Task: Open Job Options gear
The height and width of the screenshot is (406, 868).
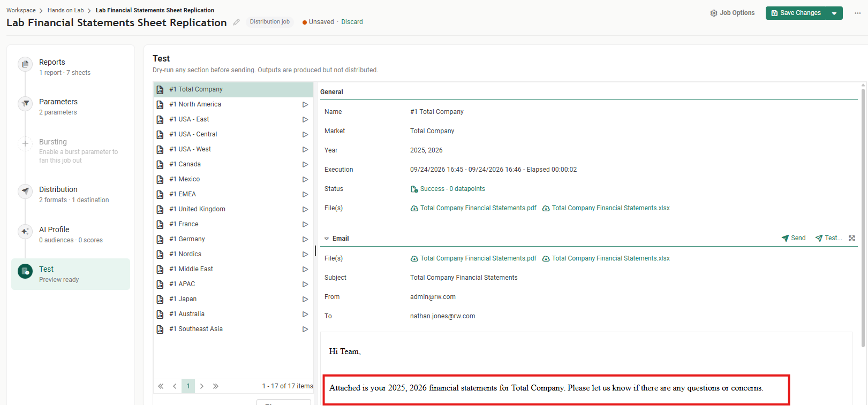Action: coord(732,13)
